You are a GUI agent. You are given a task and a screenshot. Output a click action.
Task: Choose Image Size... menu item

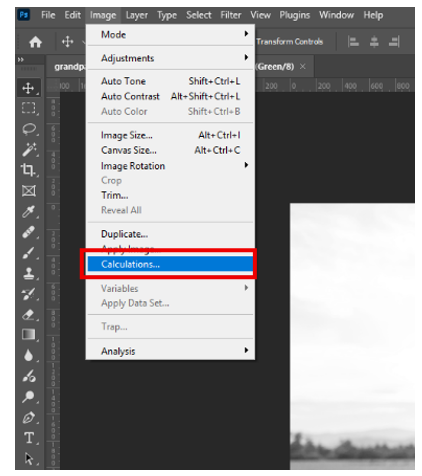point(170,135)
